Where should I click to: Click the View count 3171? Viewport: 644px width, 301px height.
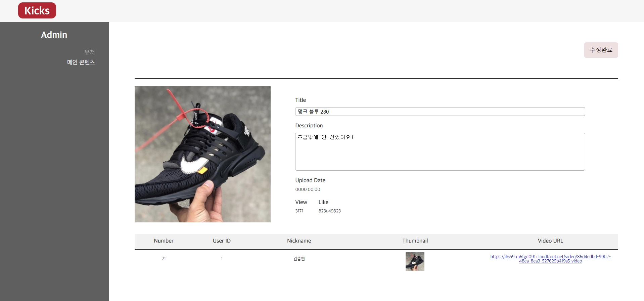coord(299,211)
